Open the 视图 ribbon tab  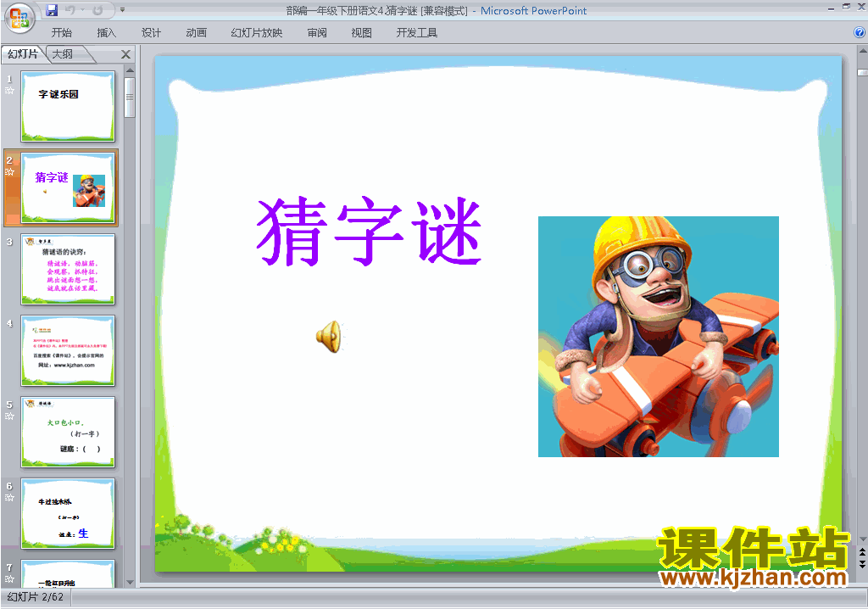[361, 33]
